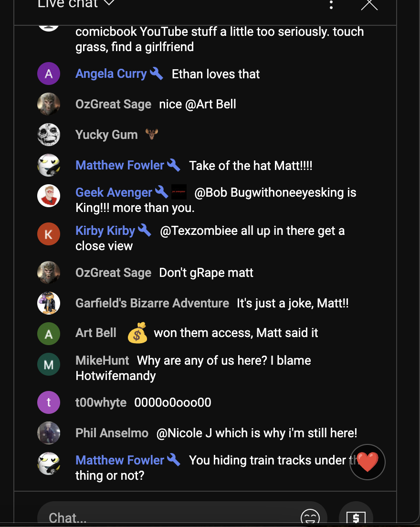Viewport: 420px width, 527px height.
Task: Open the emoji picker in chat box
Action: [310, 517]
